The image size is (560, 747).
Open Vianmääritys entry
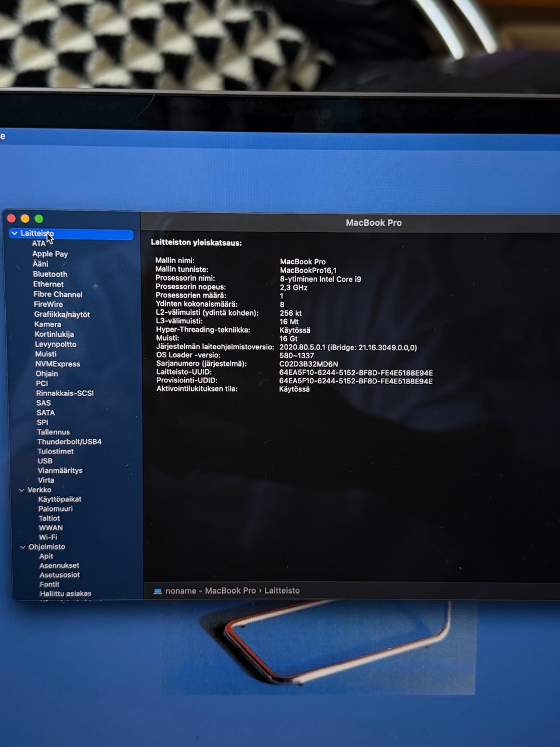pos(60,470)
